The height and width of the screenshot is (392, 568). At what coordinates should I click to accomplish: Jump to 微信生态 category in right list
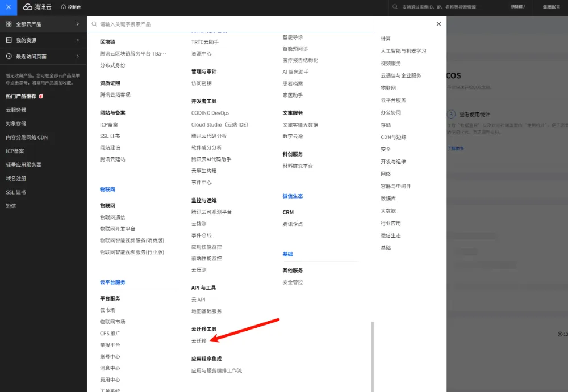[391, 235]
